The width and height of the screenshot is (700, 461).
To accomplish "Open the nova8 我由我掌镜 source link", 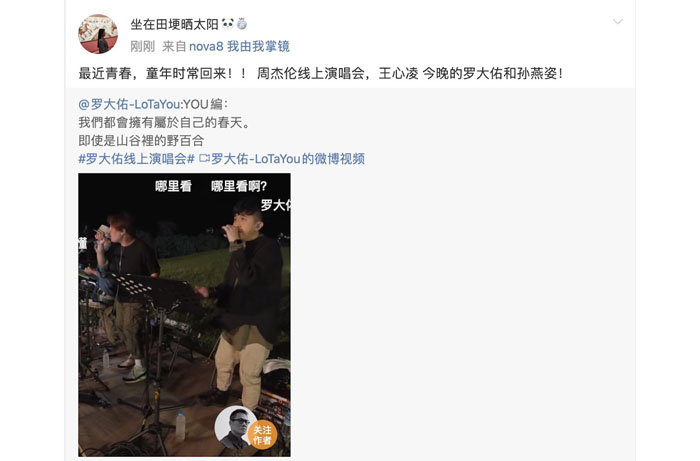I will click(x=239, y=46).
